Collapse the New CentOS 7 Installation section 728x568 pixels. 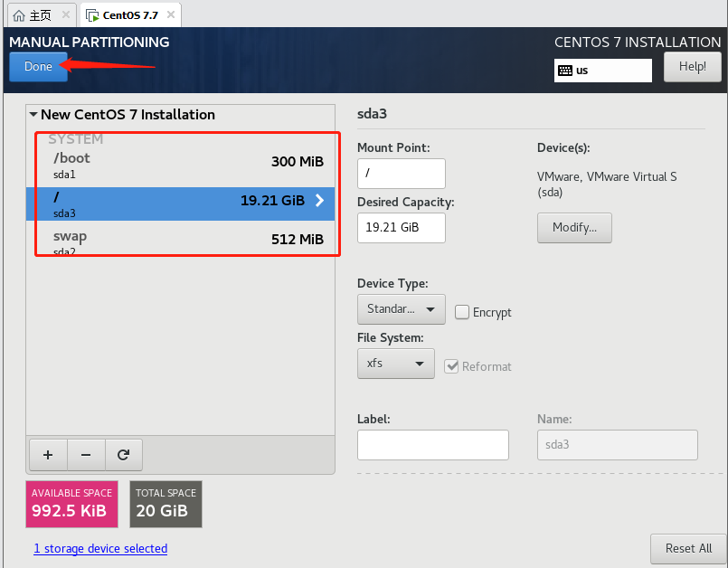(x=33, y=114)
